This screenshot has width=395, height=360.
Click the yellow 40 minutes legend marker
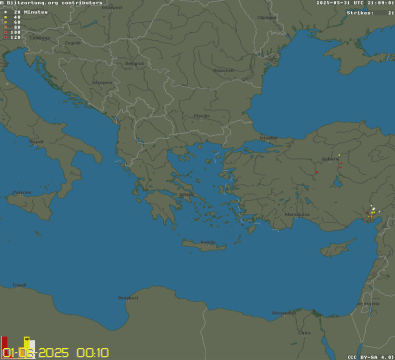click(5, 17)
